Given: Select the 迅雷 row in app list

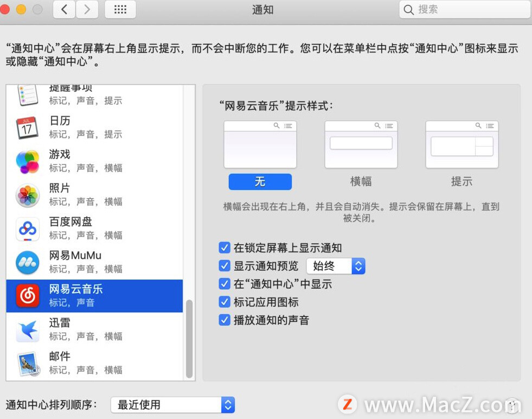Looking at the screenshot, I should (x=95, y=329).
